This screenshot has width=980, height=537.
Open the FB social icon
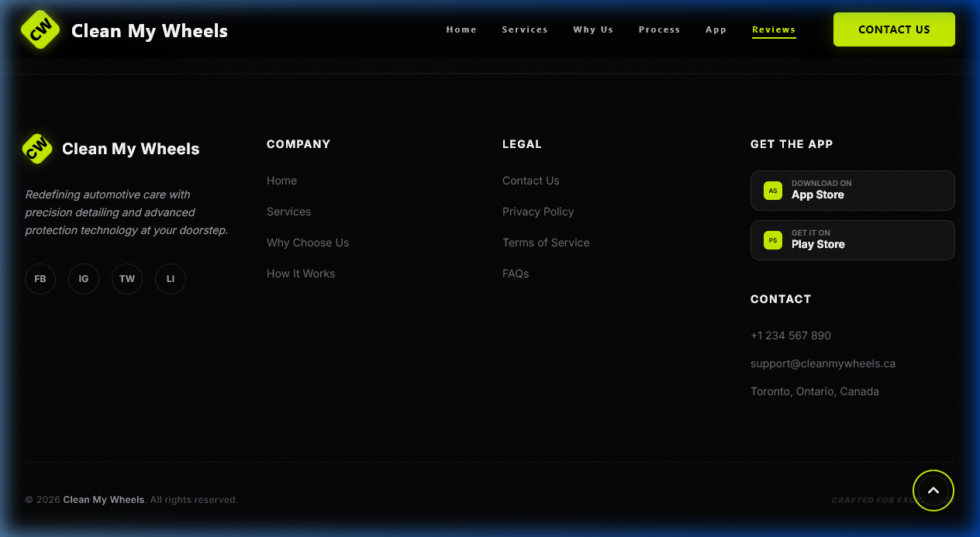[x=40, y=279]
